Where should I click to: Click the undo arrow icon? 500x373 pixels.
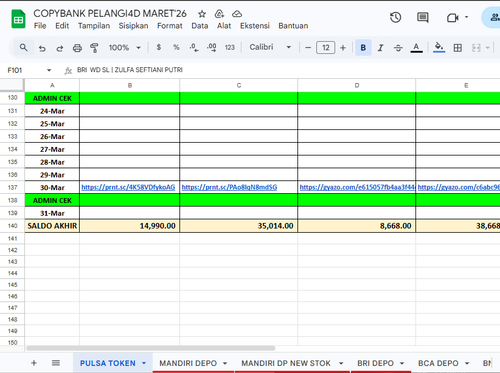pyautogui.click(x=42, y=48)
